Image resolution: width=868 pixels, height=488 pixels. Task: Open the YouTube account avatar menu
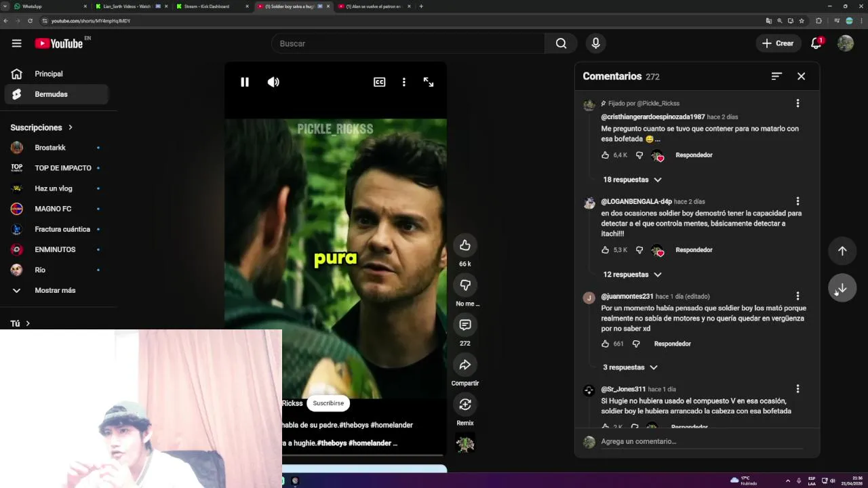click(x=845, y=43)
